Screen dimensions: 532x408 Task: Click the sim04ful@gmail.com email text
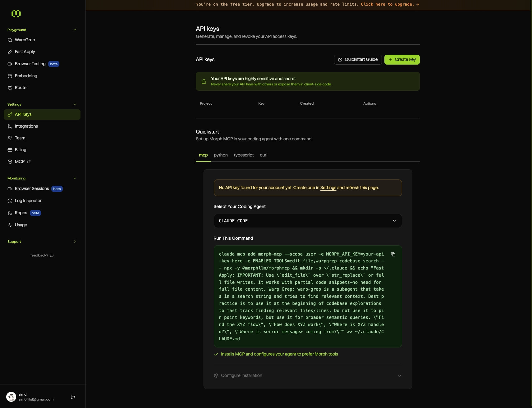point(36,400)
